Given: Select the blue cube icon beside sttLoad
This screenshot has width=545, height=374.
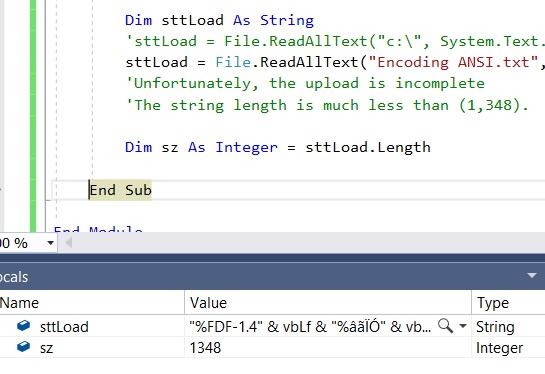Looking at the screenshot, I should tap(23, 326).
